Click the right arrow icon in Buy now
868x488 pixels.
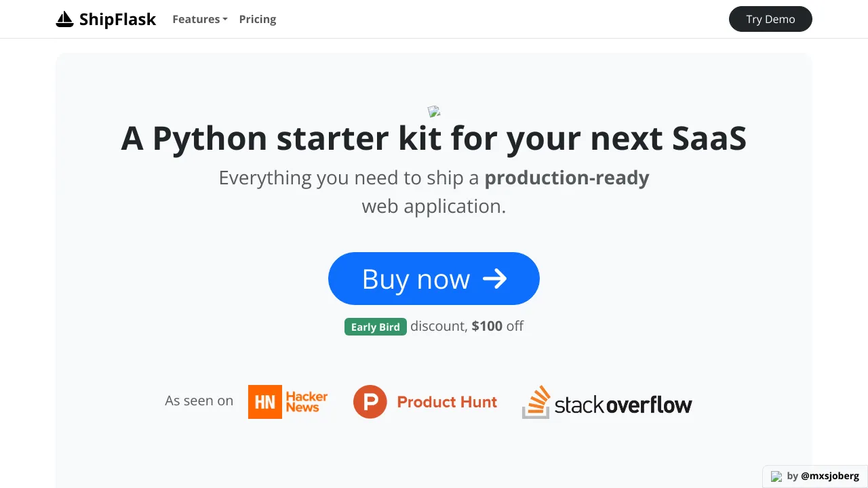[x=495, y=279]
